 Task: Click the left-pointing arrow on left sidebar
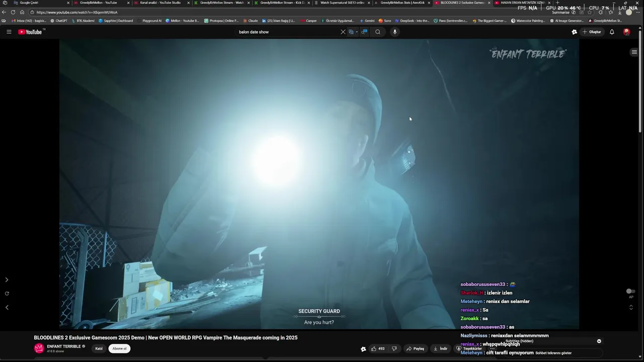tap(7, 307)
